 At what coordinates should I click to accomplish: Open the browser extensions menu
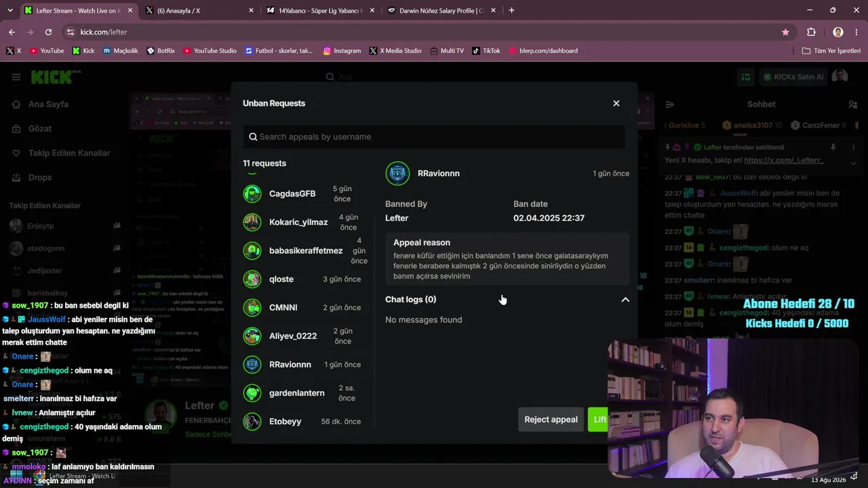tap(811, 32)
